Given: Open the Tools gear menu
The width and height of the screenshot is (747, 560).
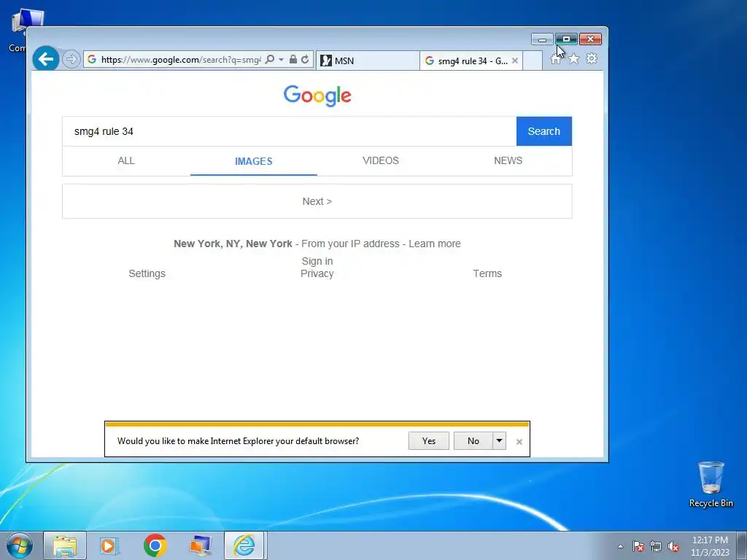Looking at the screenshot, I should coord(591,58).
